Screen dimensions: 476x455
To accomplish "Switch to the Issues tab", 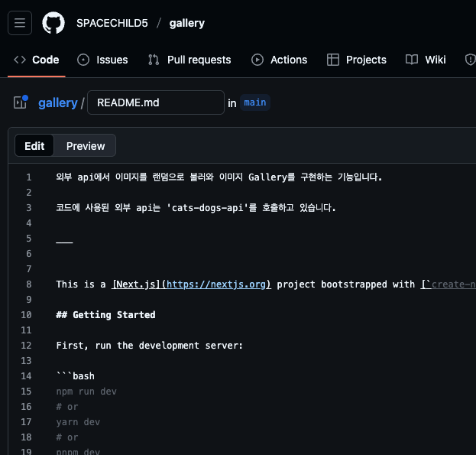I will [x=102, y=60].
